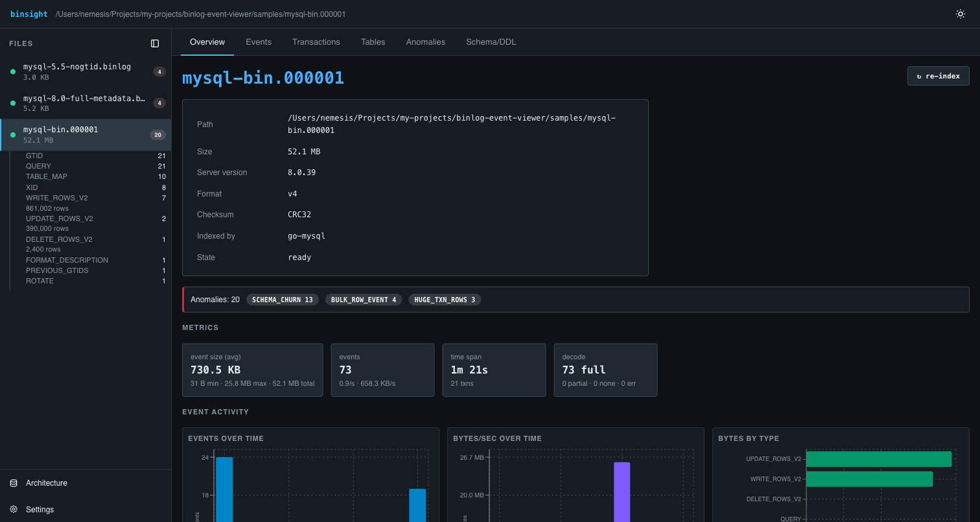This screenshot has height=522, width=980.
Task: Click the Server version value 8.0.39
Action: coord(302,172)
